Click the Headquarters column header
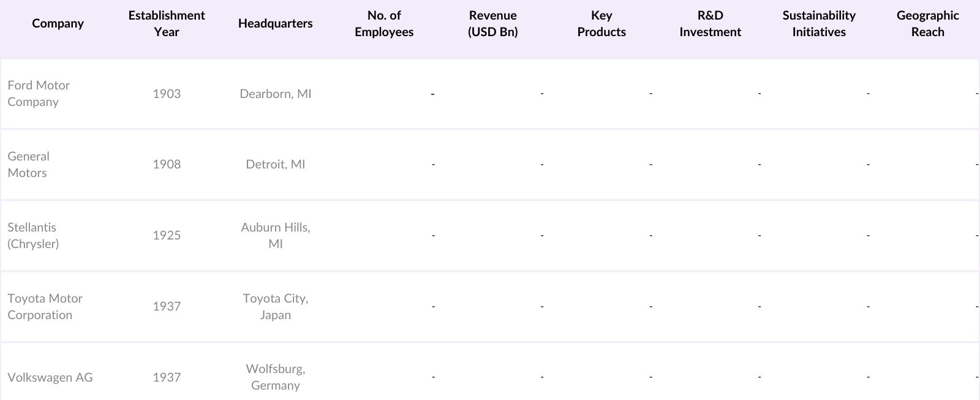This screenshot has width=980, height=400. coord(275,23)
